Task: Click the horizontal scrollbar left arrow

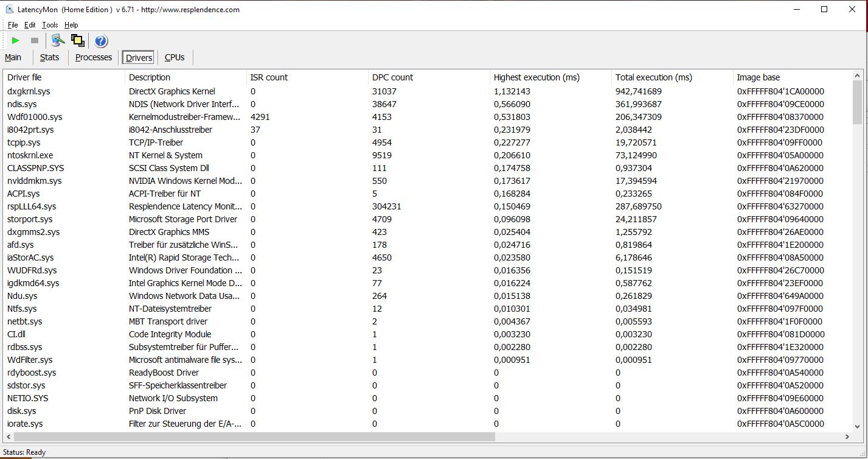Action: point(9,437)
